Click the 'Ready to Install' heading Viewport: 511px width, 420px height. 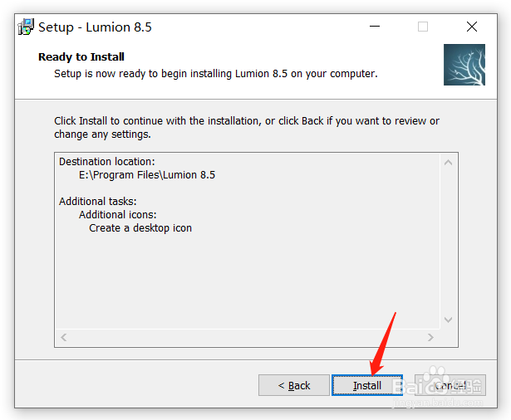[81, 57]
